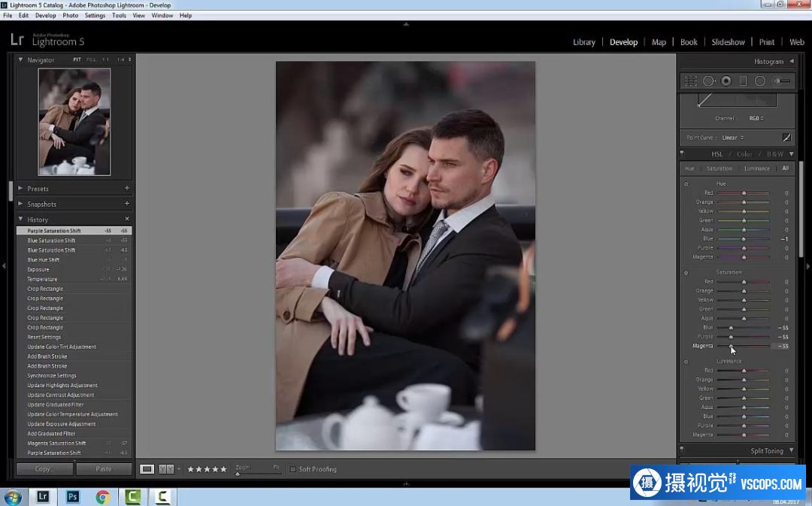Select the Crop Overlay tool icon

point(690,80)
